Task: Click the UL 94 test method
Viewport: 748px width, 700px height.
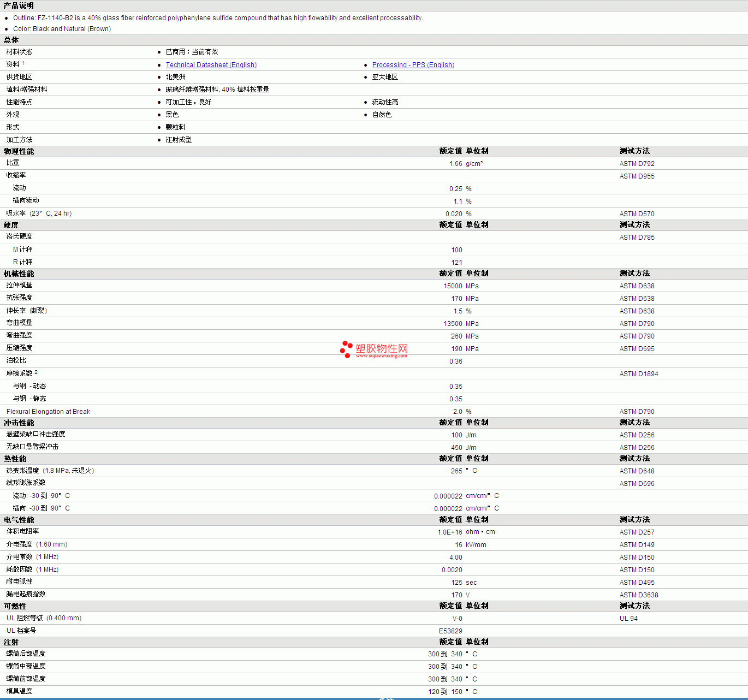Action: click(x=628, y=619)
